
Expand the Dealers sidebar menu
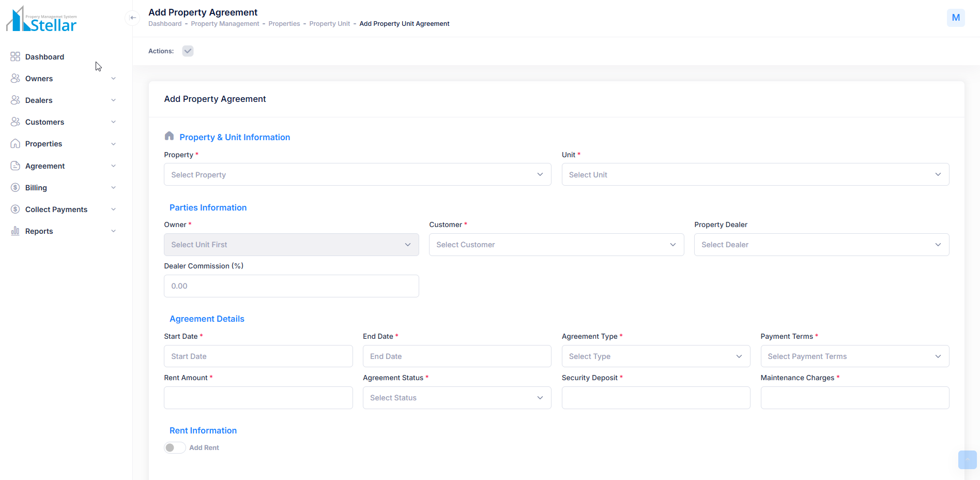[63, 100]
